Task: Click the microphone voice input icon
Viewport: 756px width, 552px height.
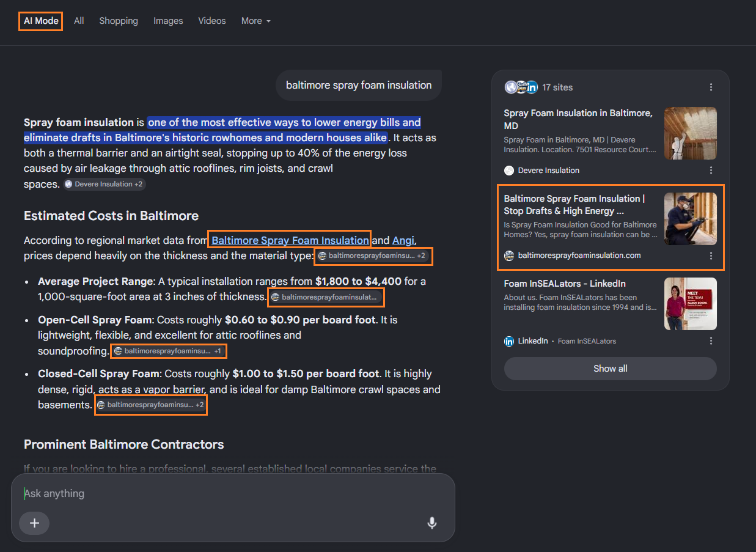Action: pos(431,523)
